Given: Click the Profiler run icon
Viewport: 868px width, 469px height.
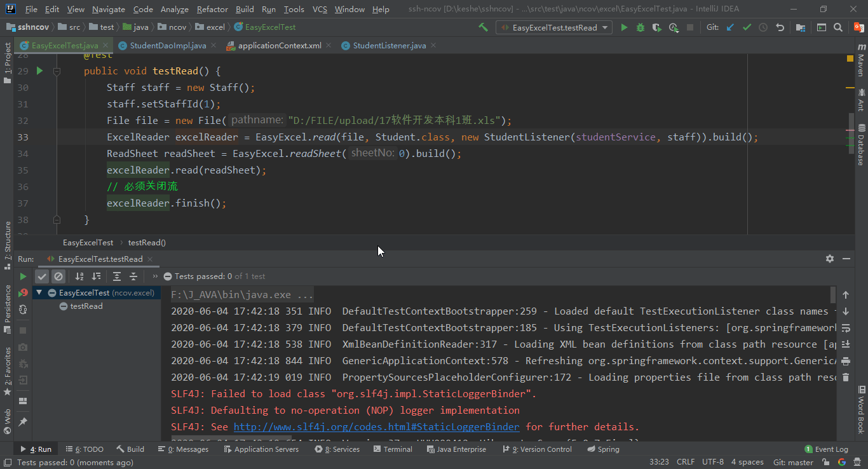Looking at the screenshot, I should pos(674,27).
